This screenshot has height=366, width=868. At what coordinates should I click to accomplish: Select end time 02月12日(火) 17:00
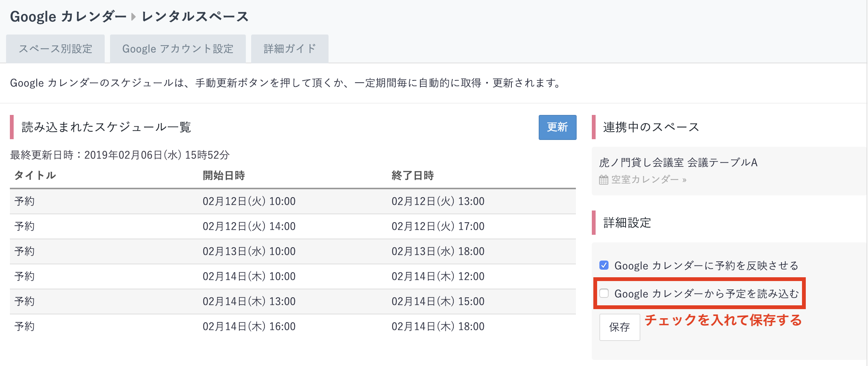tap(438, 226)
